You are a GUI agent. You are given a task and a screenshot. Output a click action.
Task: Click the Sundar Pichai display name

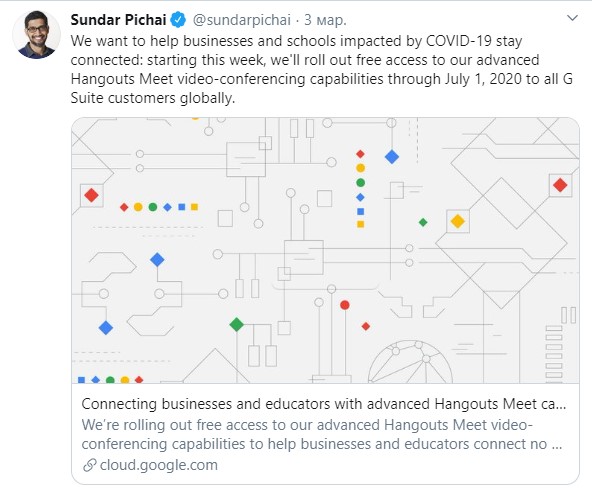[x=118, y=20]
